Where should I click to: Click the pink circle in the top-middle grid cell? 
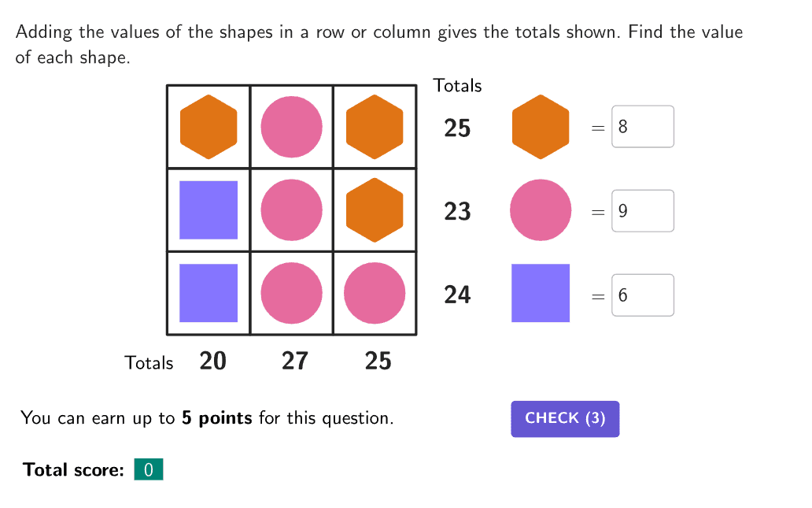coord(291,127)
